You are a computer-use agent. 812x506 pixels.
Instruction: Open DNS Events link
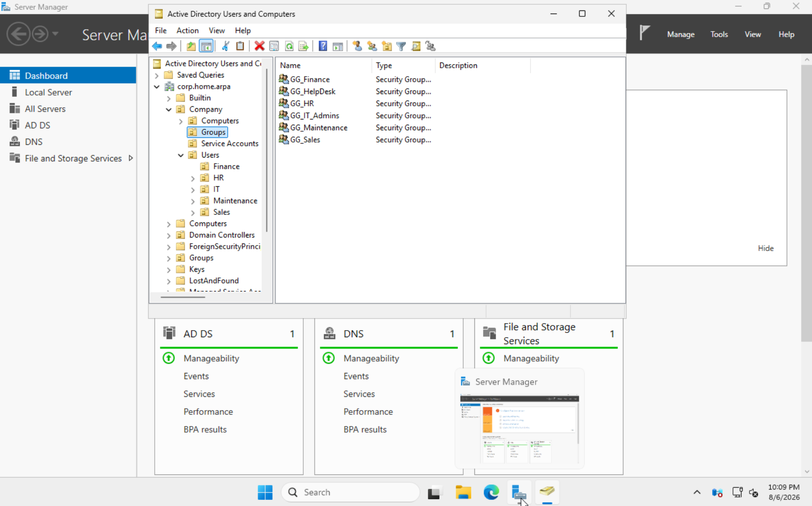pos(356,376)
